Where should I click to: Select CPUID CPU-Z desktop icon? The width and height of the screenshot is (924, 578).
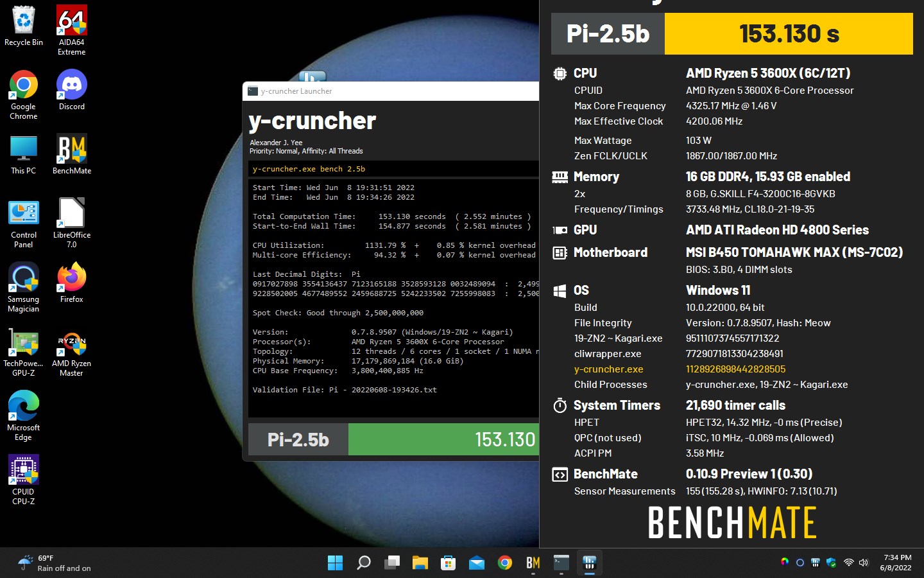pyautogui.click(x=24, y=480)
